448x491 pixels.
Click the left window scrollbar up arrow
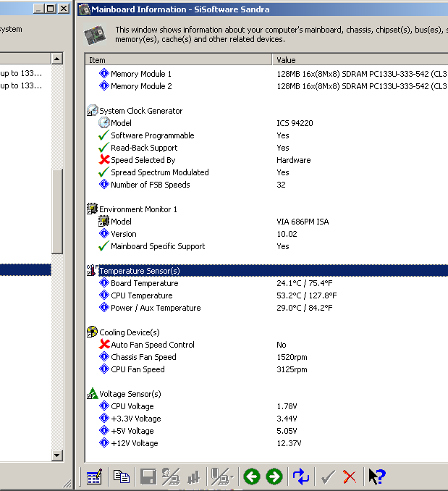pos(57,59)
